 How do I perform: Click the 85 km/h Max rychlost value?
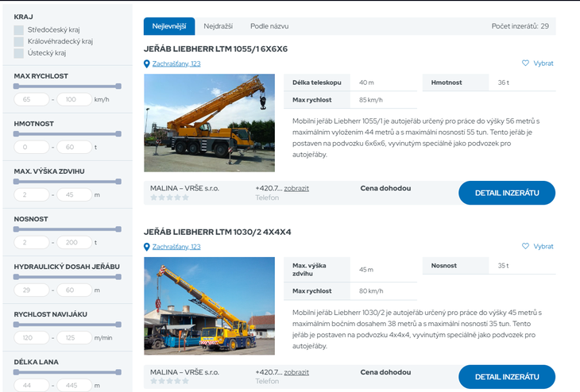(x=370, y=100)
